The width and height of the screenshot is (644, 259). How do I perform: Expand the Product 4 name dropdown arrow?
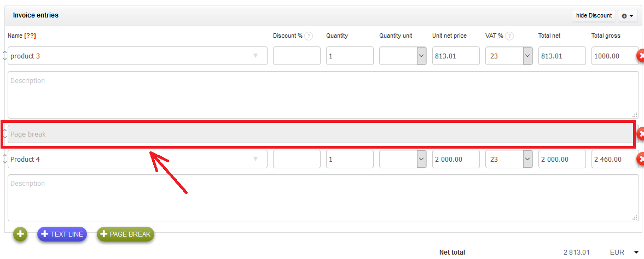pos(256,159)
